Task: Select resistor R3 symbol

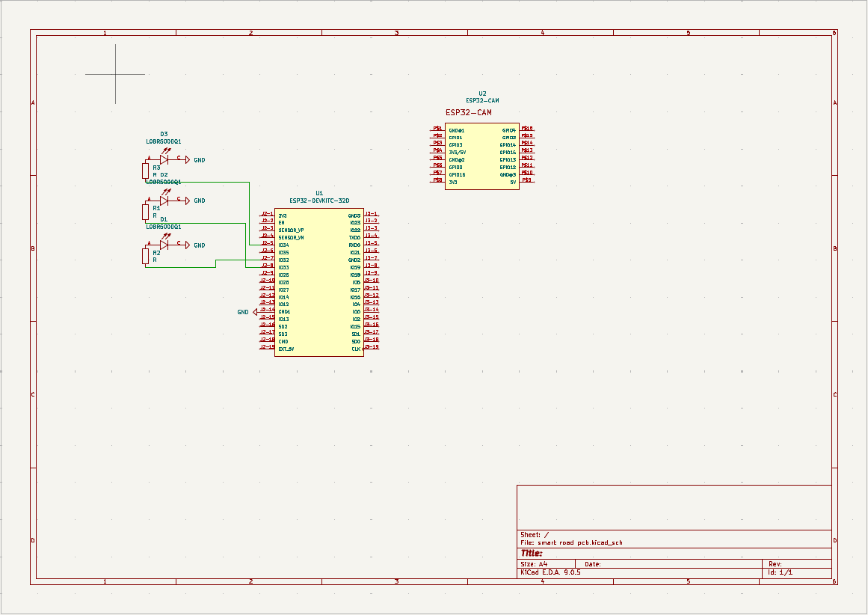Action: tap(146, 171)
